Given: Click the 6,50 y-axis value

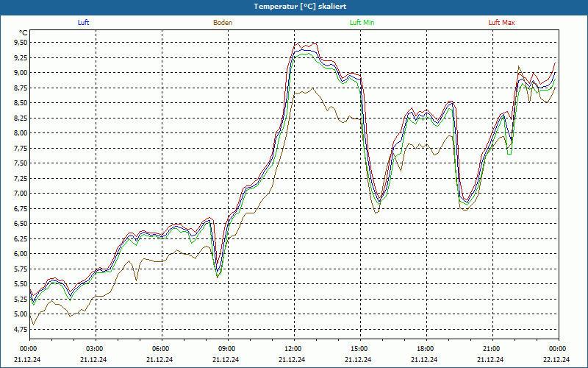Looking at the screenshot, I should (x=20, y=224).
